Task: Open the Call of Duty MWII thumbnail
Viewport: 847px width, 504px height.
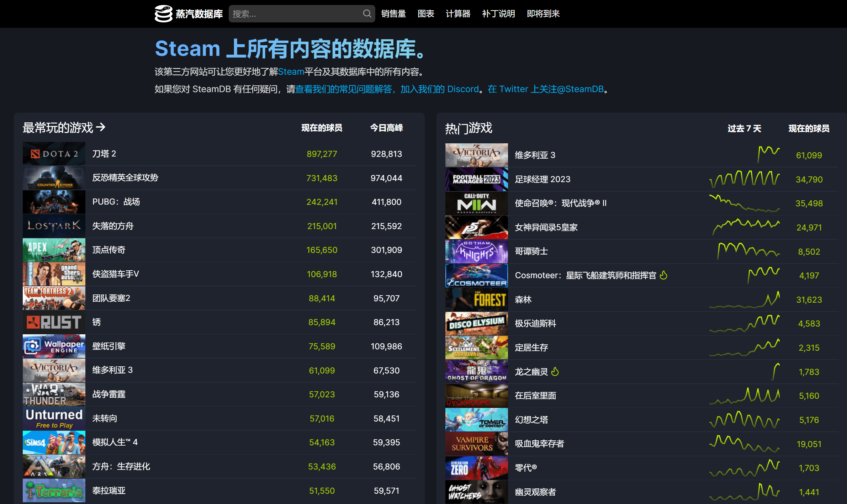Action: point(477,203)
